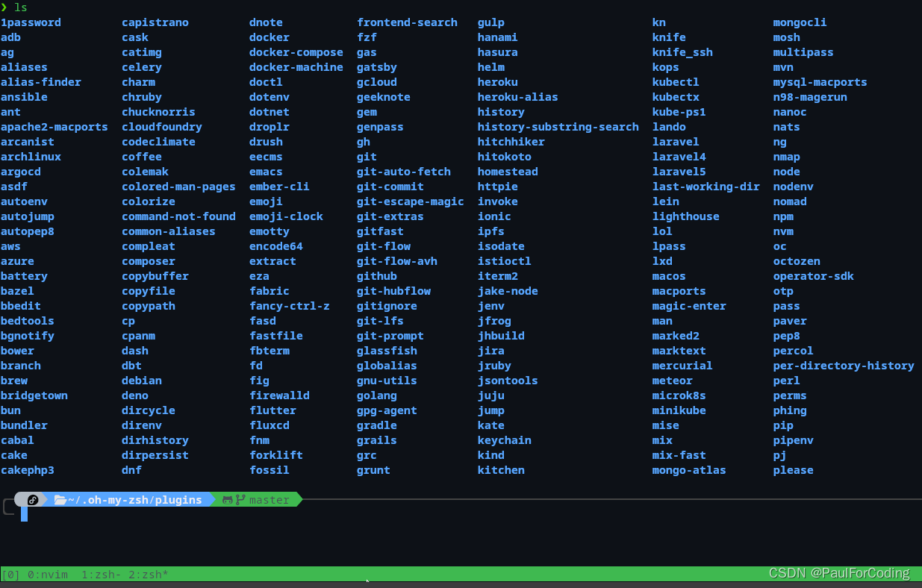Click the kubectl plugin name
This screenshot has width=922, height=588.
pyautogui.click(x=674, y=82)
